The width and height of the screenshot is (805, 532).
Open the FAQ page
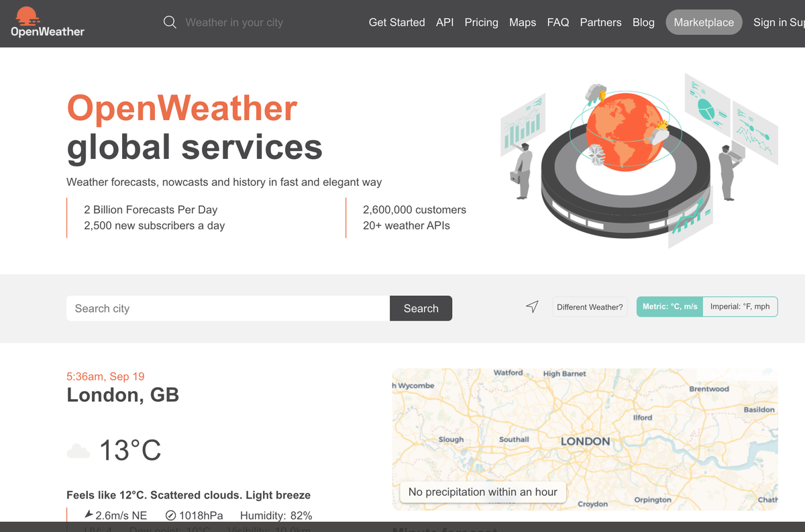click(558, 22)
